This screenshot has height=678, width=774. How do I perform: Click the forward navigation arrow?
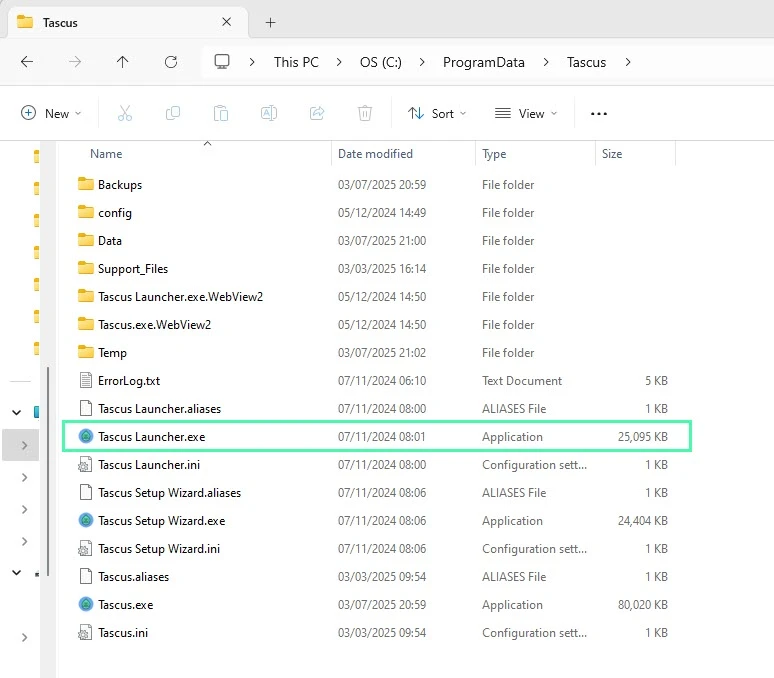coord(75,62)
